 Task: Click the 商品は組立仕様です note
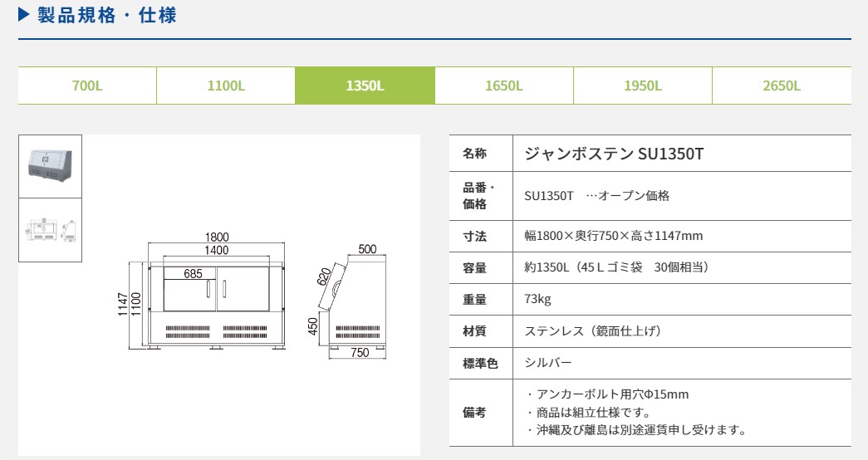(587, 413)
